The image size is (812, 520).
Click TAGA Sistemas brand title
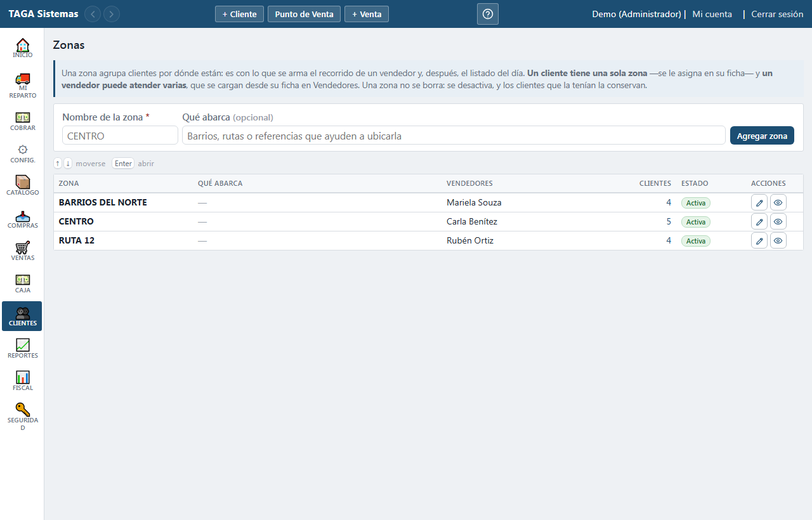[x=44, y=14]
